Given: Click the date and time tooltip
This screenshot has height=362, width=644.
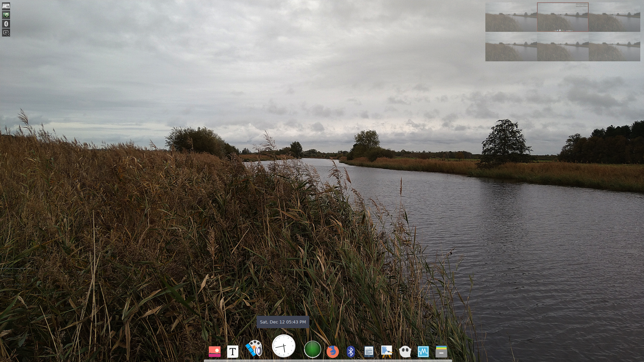Looking at the screenshot, I should coord(283,322).
